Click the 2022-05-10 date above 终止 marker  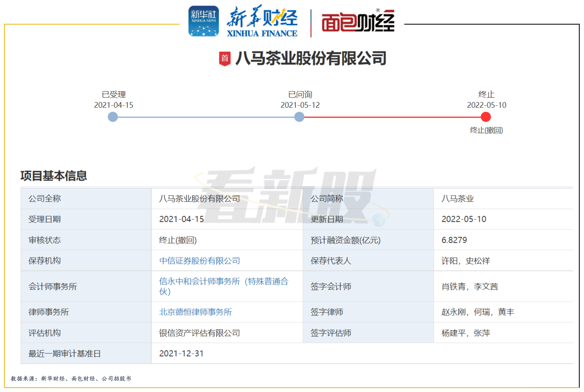[x=487, y=105]
